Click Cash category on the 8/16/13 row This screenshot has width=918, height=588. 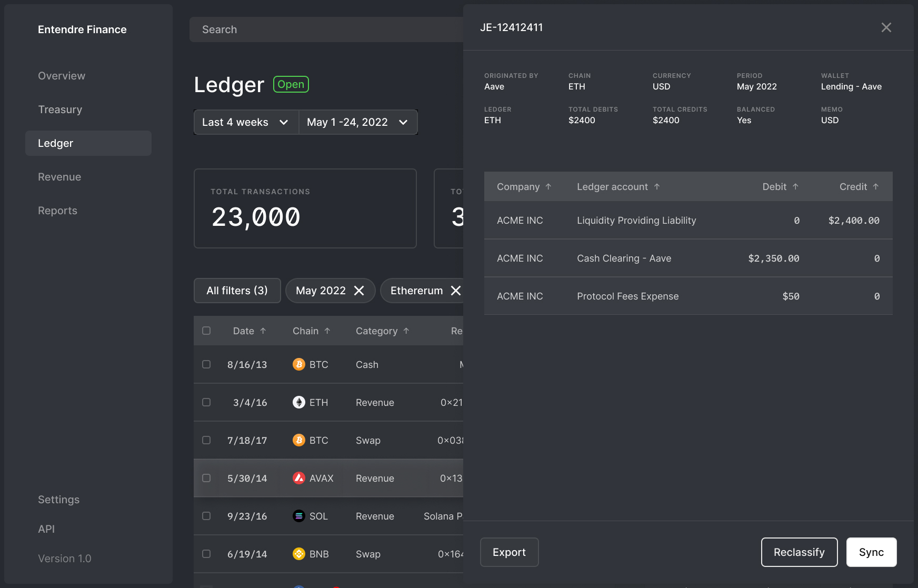click(x=367, y=364)
